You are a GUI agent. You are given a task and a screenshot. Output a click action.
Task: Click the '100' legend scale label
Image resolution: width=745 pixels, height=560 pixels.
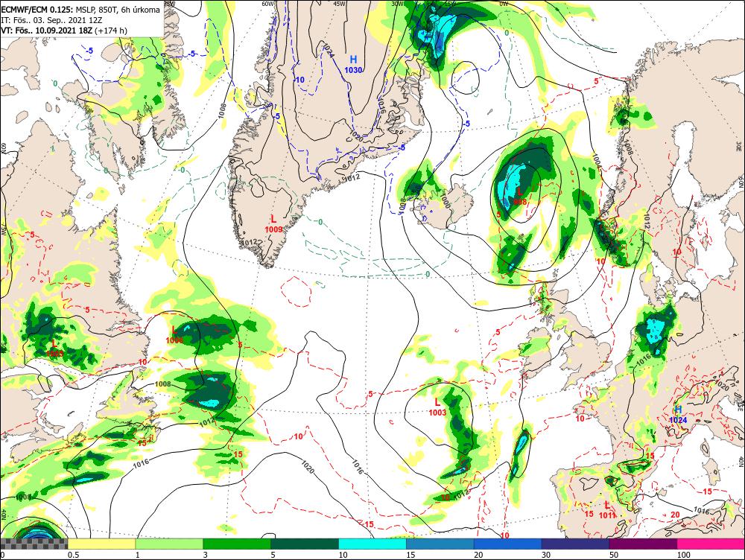pos(684,555)
